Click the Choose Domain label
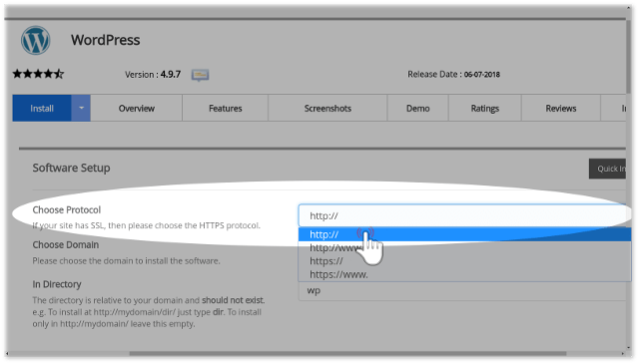The height and width of the screenshot is (364, 639). (66, 245)
